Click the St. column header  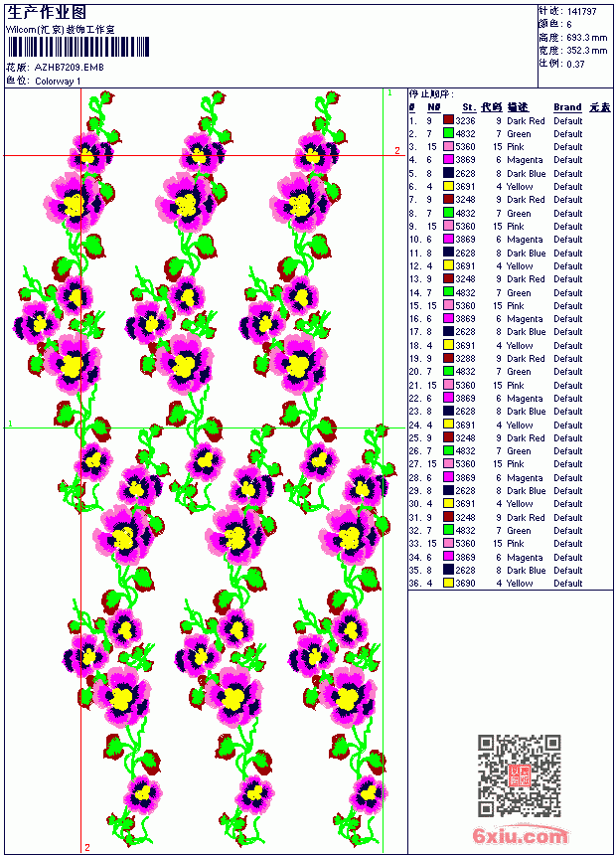pos(469,107)
